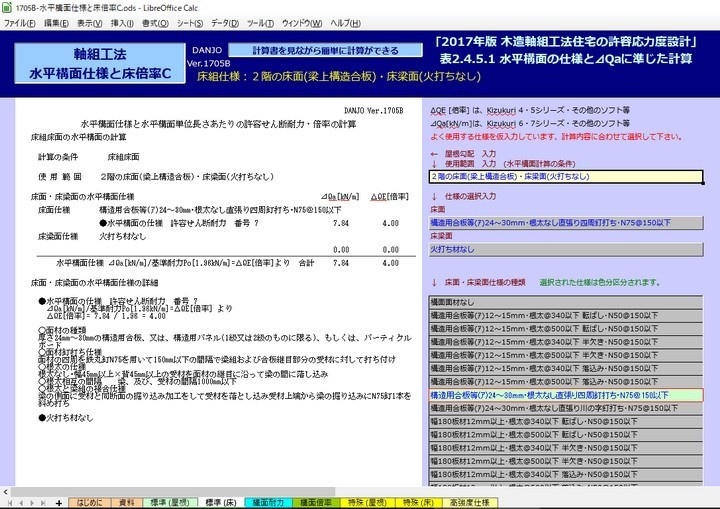Click the DANJO Ver.1705B label in report
The width and height of the screenshot is (720, 509).
[373, 111]
